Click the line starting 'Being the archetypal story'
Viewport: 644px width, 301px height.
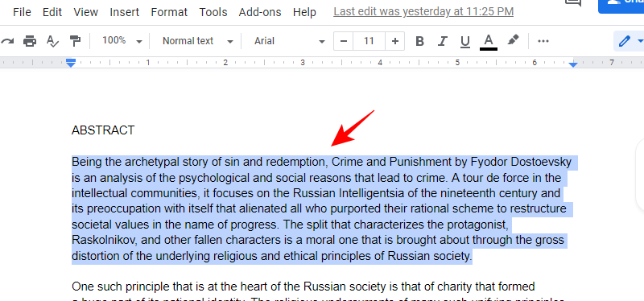(321, 163)
